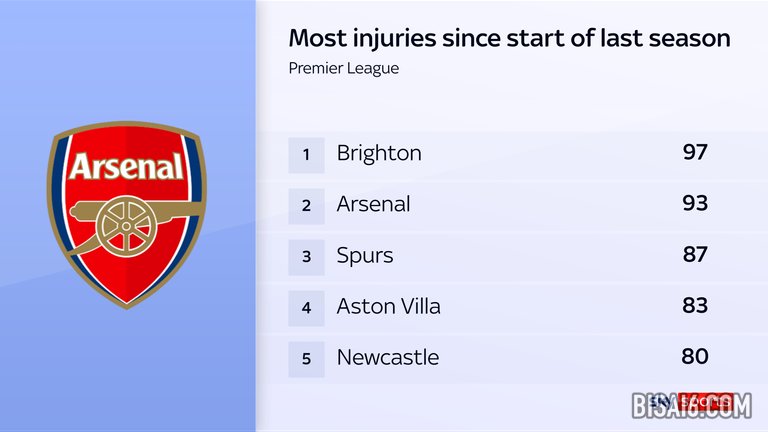Screen dimensions: 768x432
Task: Select the Brighton team name
Action: [x=379, y=154]
